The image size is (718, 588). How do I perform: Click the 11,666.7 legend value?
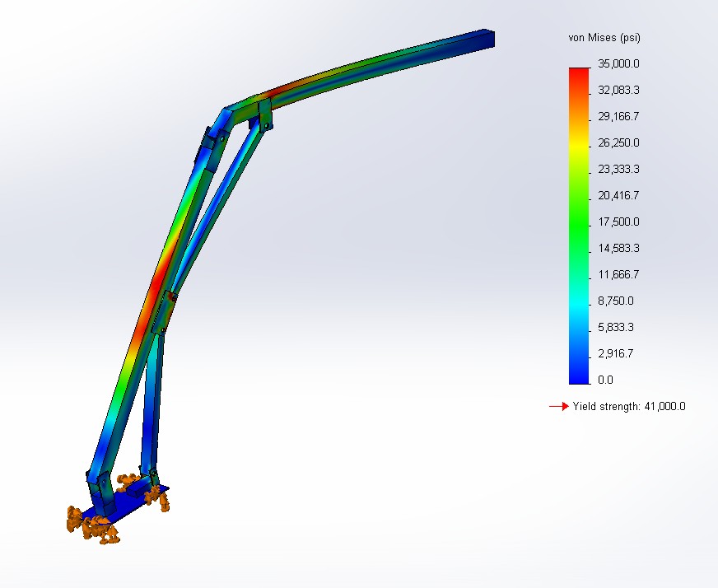point(618,274)
